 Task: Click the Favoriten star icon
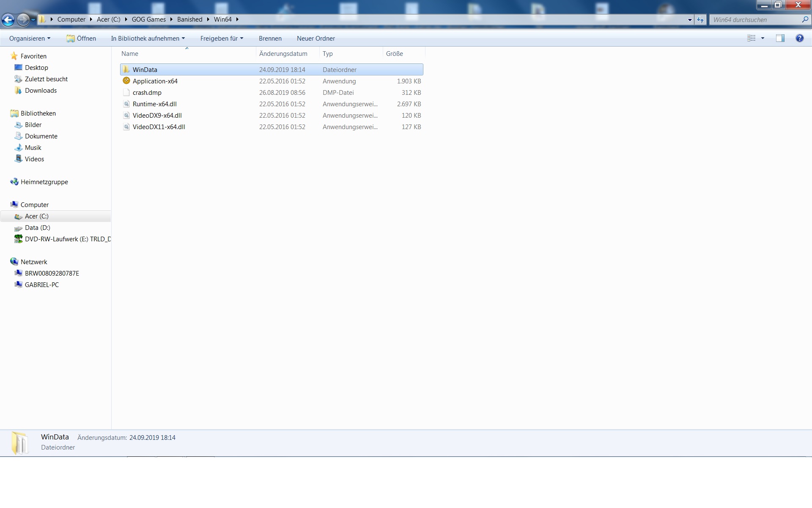click(x=14, y=56)
